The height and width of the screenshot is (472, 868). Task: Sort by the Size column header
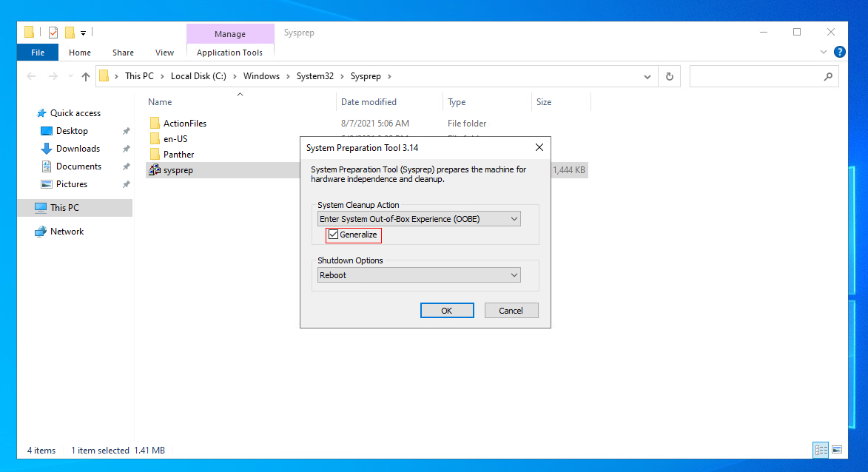pyautogui.click(x=544, y=102)
